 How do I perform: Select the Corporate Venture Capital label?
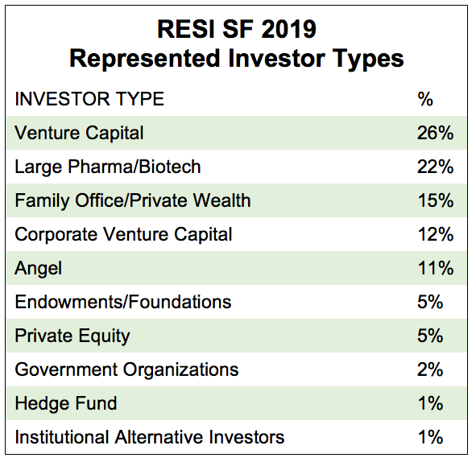123,234
